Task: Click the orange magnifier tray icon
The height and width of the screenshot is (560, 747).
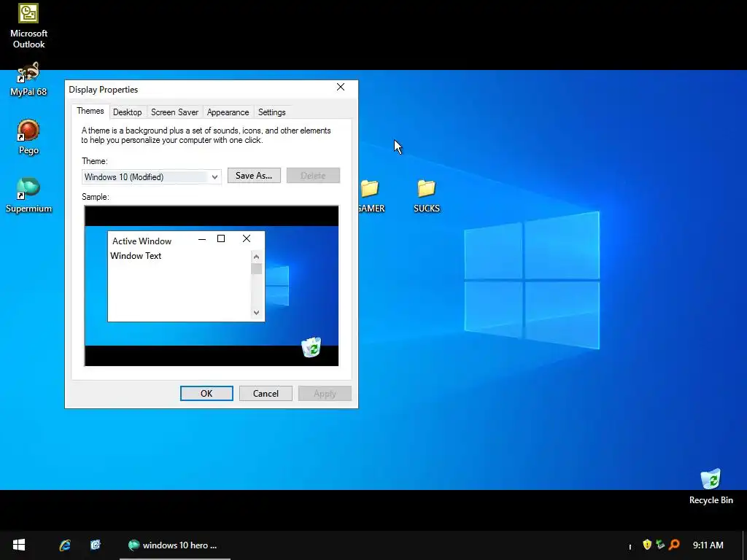Action: [674, 544]
